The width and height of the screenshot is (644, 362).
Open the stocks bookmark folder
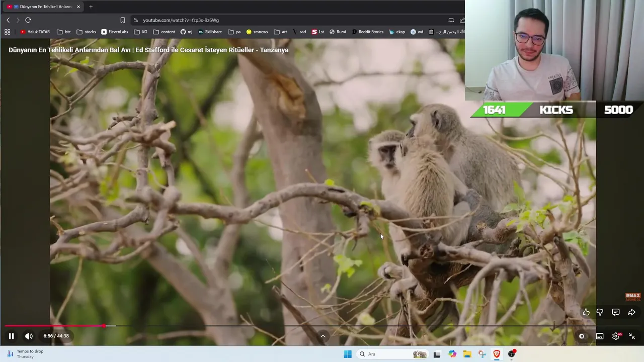coord(87,32)
